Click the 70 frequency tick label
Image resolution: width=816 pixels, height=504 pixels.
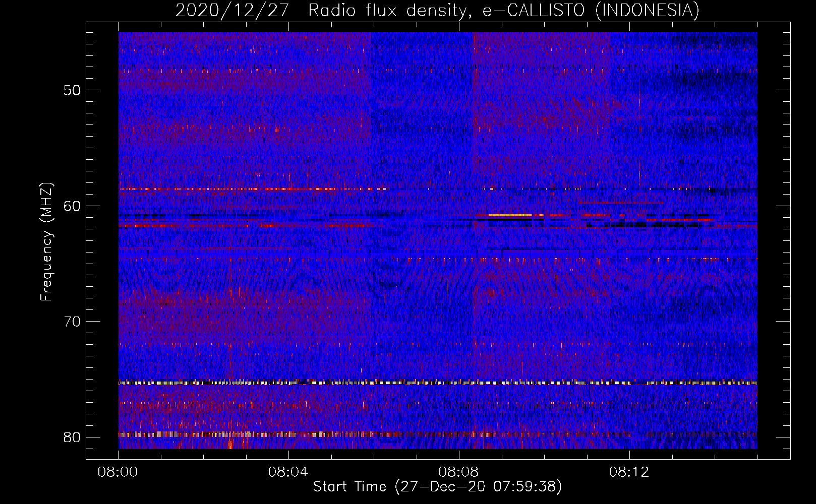(72, 322)
